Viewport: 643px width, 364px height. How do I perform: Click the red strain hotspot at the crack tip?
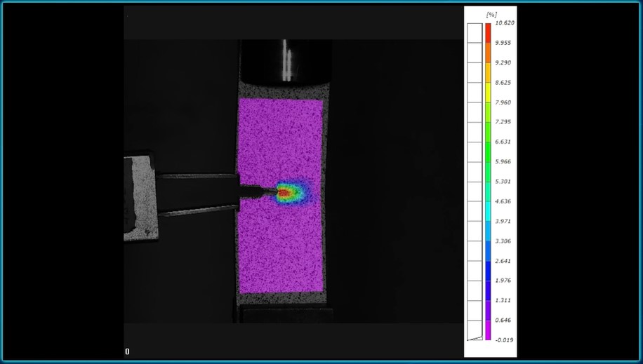[284, 191]
